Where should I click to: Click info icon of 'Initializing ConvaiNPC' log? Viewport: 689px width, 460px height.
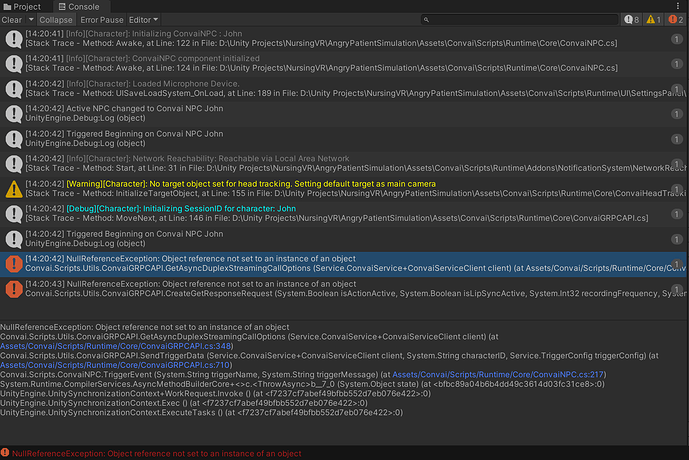click(14, 39)
